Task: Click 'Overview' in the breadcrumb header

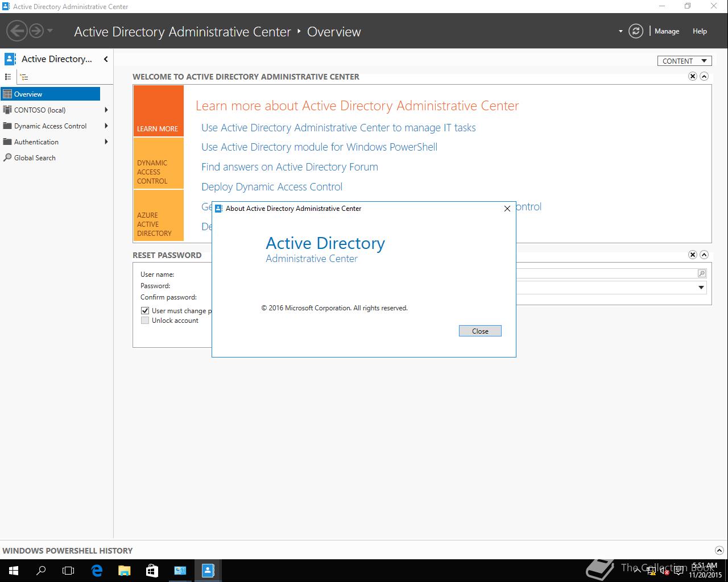Action: 334,32
